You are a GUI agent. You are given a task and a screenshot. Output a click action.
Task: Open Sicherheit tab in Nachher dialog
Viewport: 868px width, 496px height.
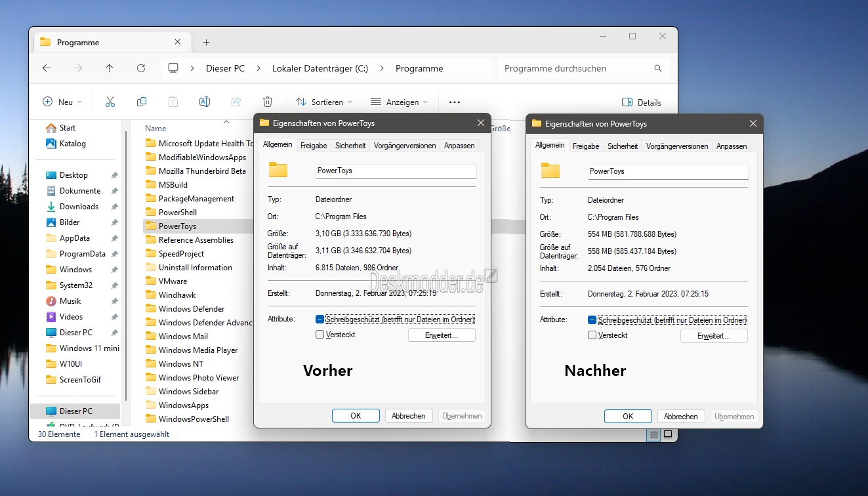click(x=623, y=146)
